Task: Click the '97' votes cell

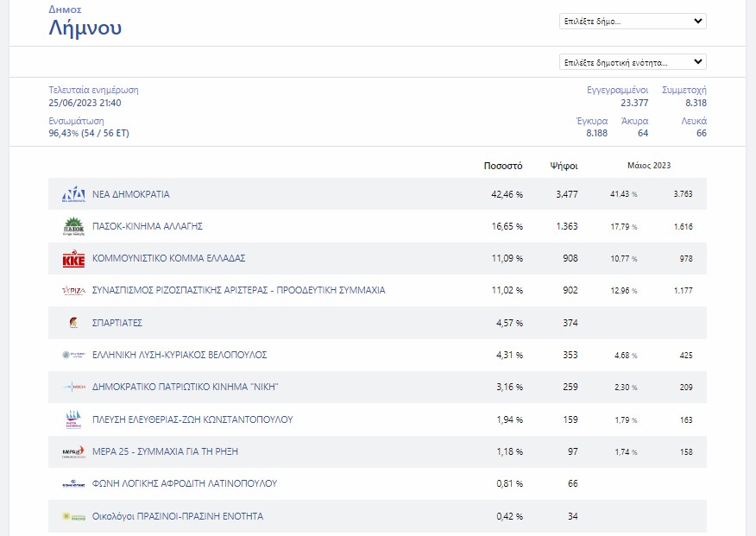Action: tap(573, 451)
